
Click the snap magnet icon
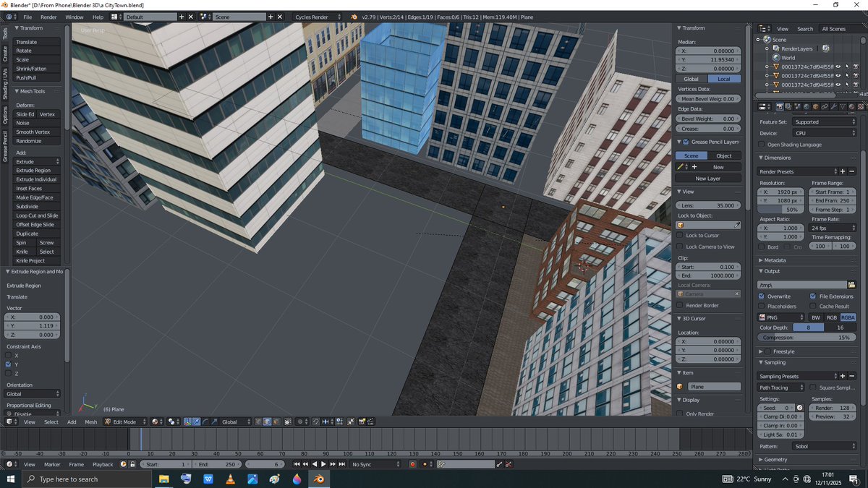(x=315, y=421)
